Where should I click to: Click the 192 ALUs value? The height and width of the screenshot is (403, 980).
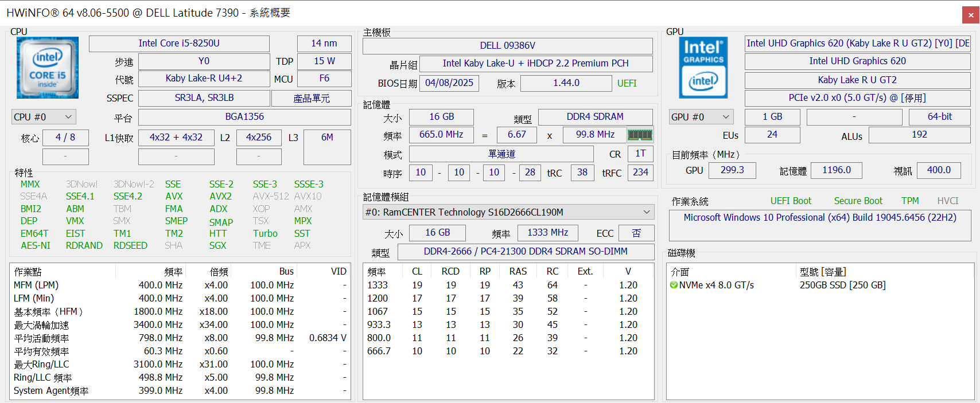(919, 135)
